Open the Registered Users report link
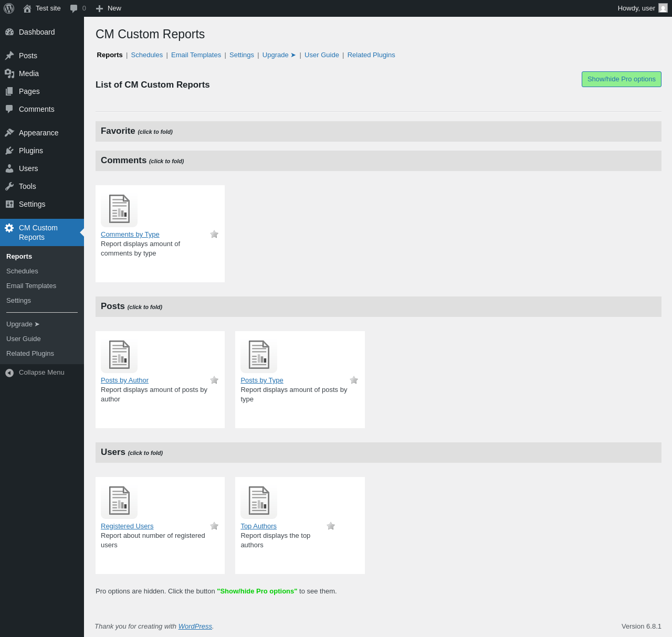The height and width of the screenshot is (637, 672). [127, 526]
